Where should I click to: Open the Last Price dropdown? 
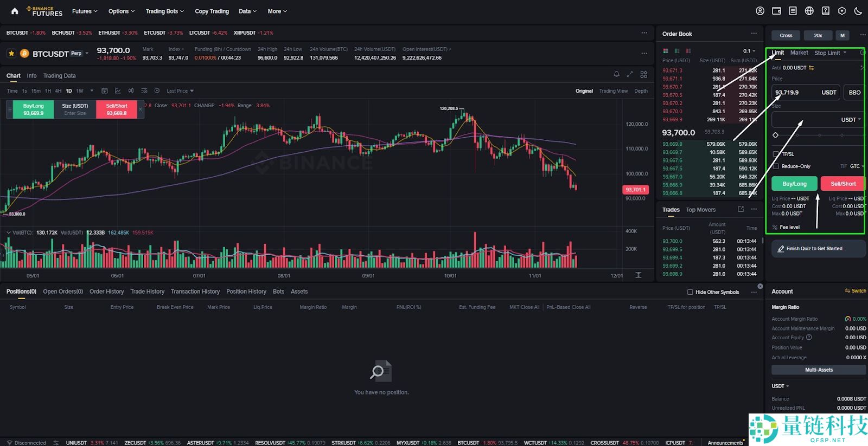(x=180, y=91)
